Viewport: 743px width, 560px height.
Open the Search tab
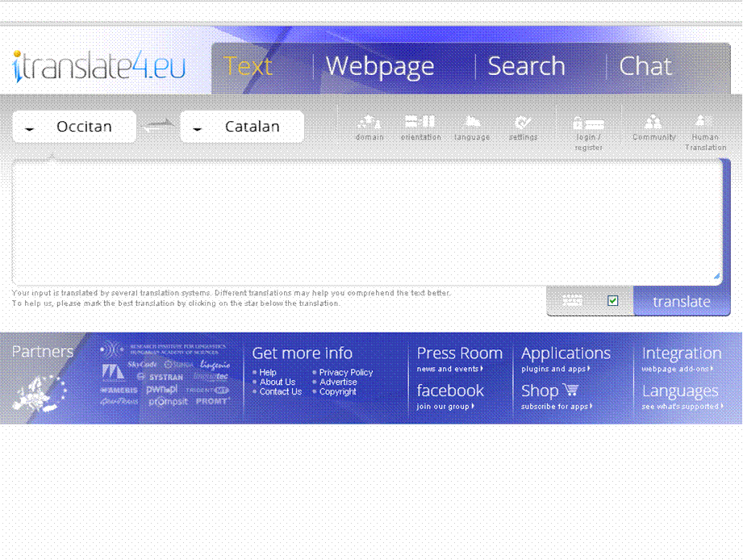(526, 66)
